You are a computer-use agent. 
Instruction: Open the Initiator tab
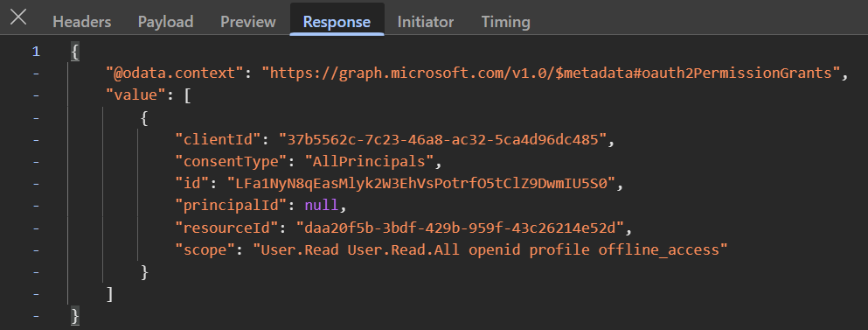point(426,22)
